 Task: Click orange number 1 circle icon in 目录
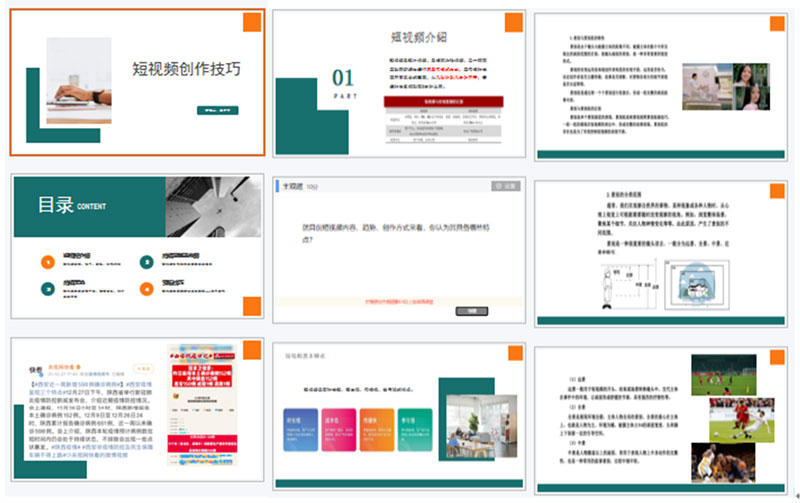point(46,262)
